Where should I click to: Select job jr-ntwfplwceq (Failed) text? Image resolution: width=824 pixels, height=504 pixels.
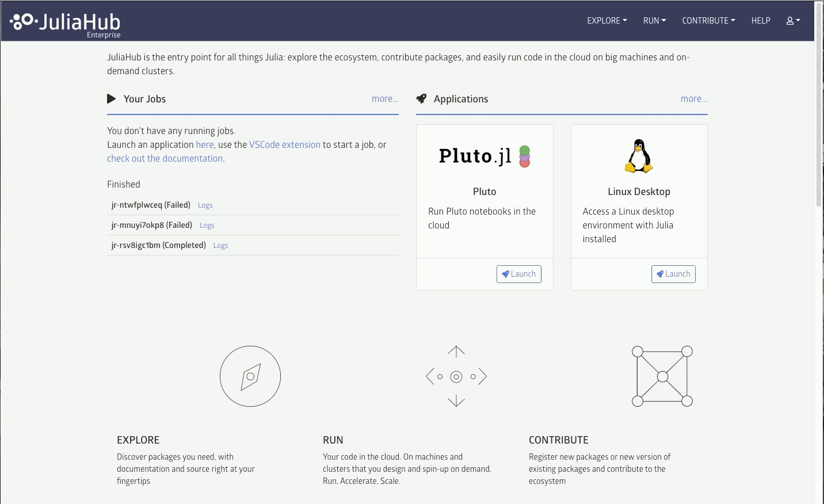click(x=151, y=205)
